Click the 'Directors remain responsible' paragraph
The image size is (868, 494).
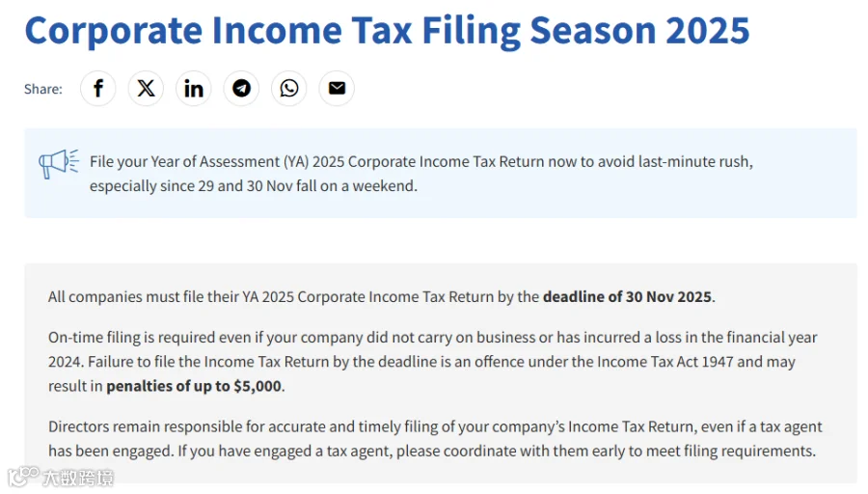(435, 439)
